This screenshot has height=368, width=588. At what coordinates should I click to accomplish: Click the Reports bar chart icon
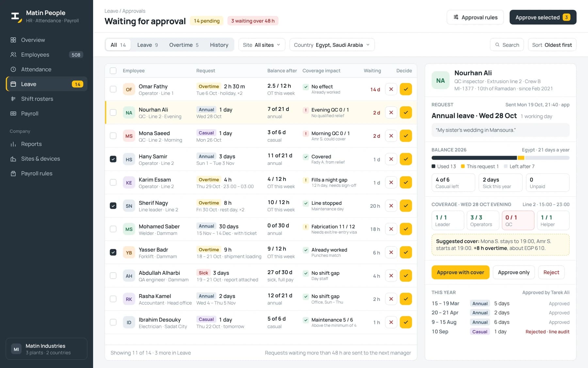[13, 144]
